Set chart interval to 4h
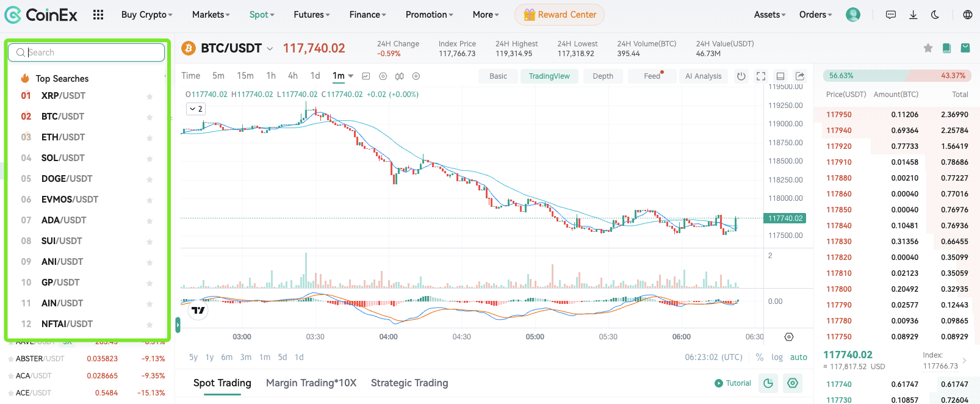 (x=293, y=76)
